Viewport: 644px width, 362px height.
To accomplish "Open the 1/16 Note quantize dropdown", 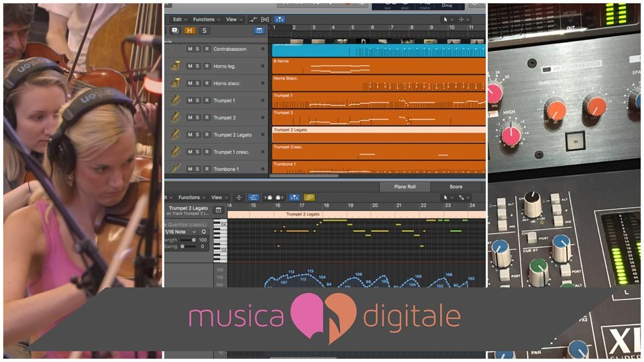I will (186, 231).
